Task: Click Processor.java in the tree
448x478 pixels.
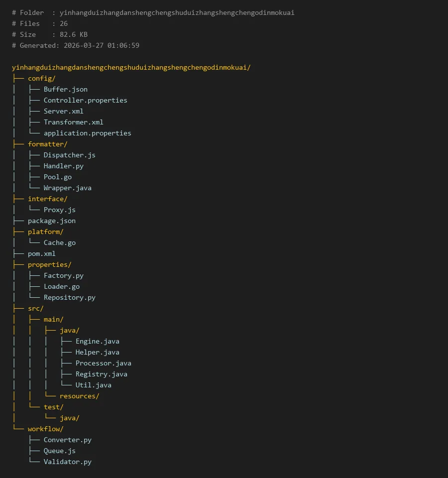Action: (103, 363)
